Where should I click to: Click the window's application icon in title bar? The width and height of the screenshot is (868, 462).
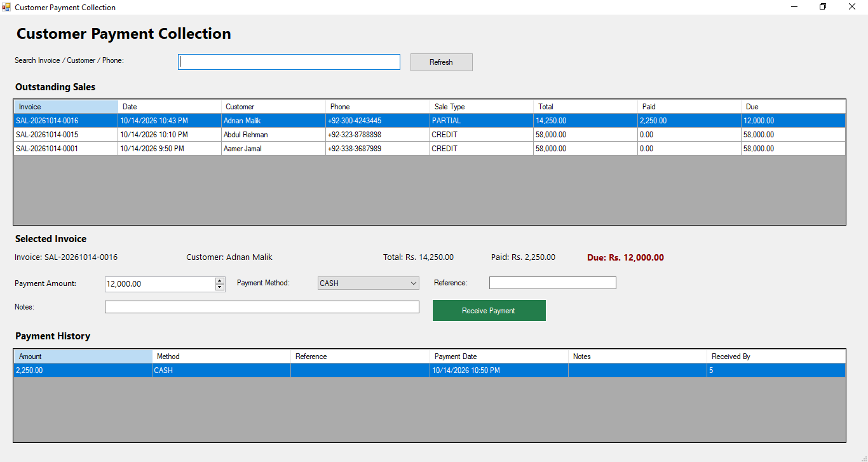click(6, 7)
